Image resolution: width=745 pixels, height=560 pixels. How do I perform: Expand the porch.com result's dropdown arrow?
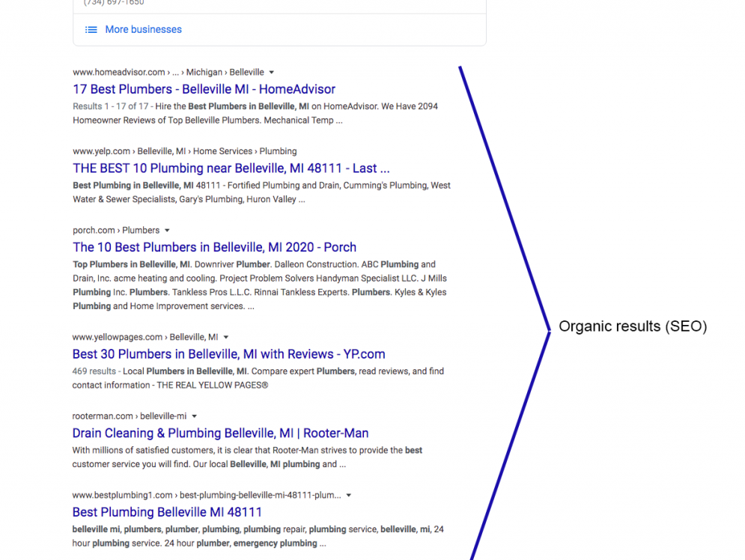(167, 230)
